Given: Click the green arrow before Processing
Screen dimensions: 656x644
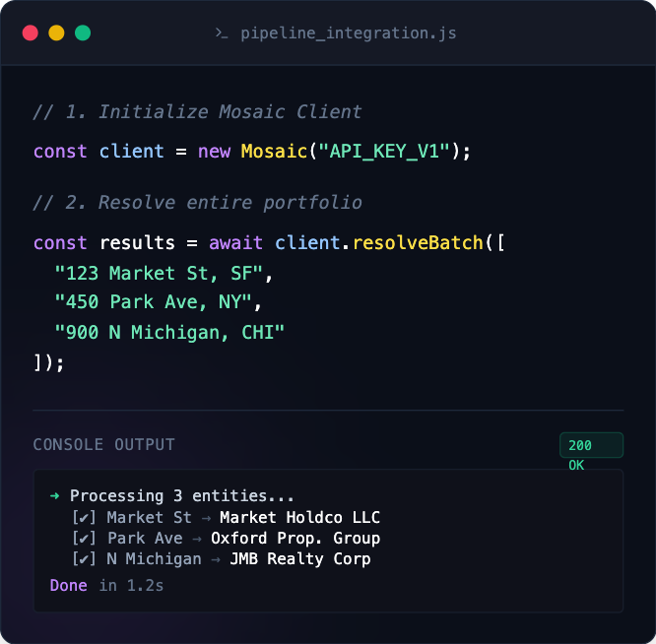Looking at the screenshot, I should (54, 496).
